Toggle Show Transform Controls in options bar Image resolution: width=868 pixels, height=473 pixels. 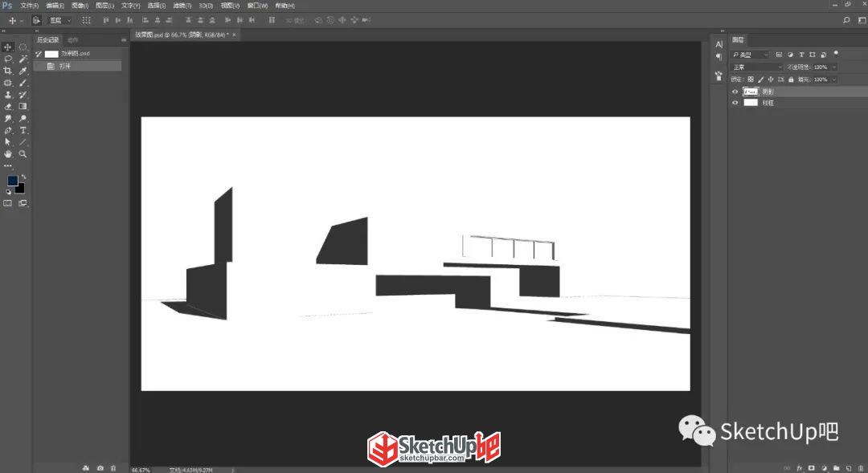coord(86,20)
